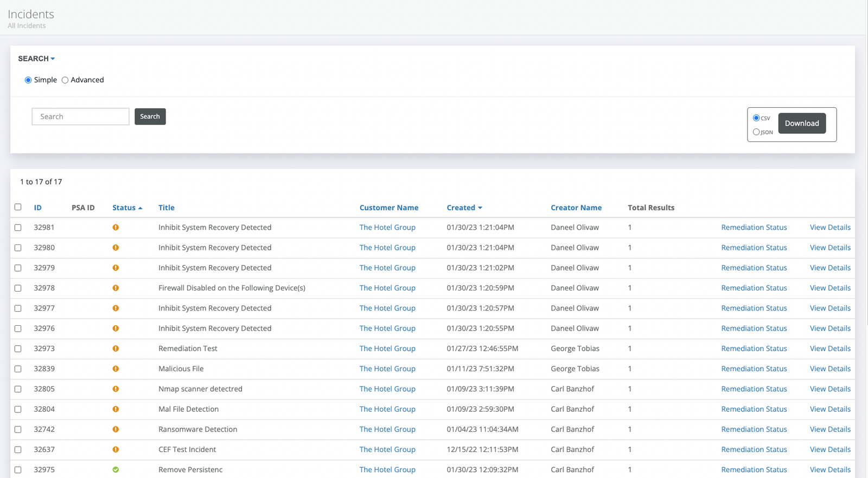Click the Download button

(802, 123)
